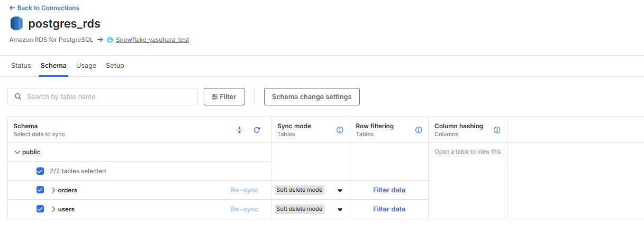Switch to the Status tab
Screen dimensions: 644x249
[x=21, y=66]
